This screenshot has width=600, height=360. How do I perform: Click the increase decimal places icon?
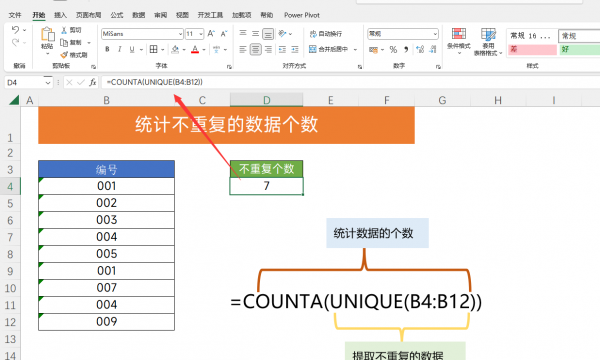click(x=420, y=49)
